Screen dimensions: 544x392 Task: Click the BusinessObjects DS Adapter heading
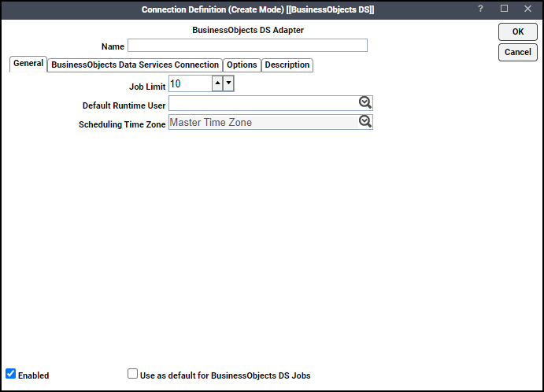coord(248,30)
